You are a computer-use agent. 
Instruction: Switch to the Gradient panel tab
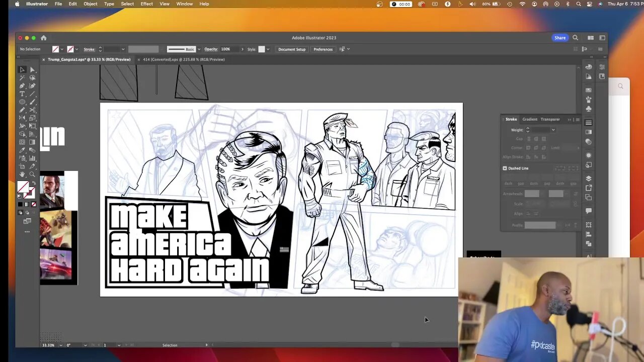530,119
